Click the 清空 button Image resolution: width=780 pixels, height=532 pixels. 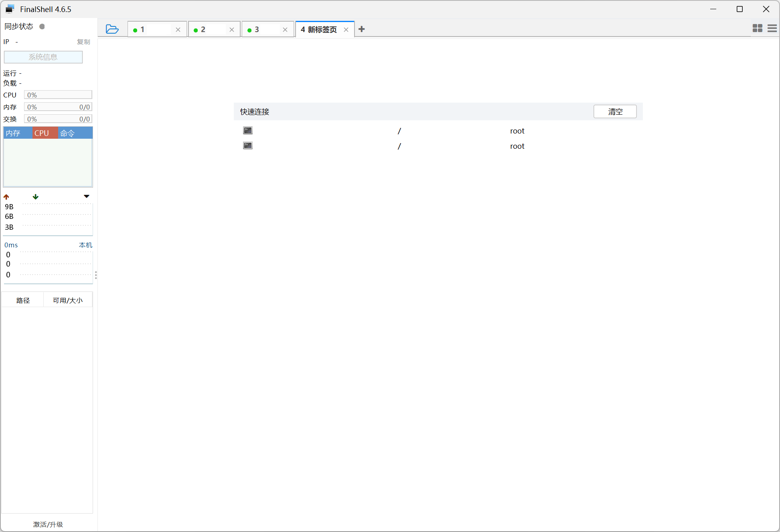tap(615, 112)
